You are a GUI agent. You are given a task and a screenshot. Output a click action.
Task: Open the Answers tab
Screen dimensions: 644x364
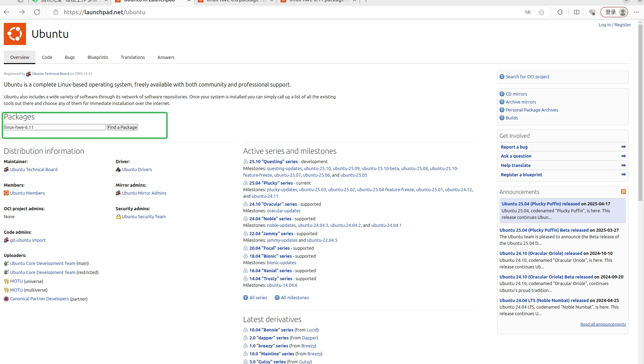click(x=166, y=57)
